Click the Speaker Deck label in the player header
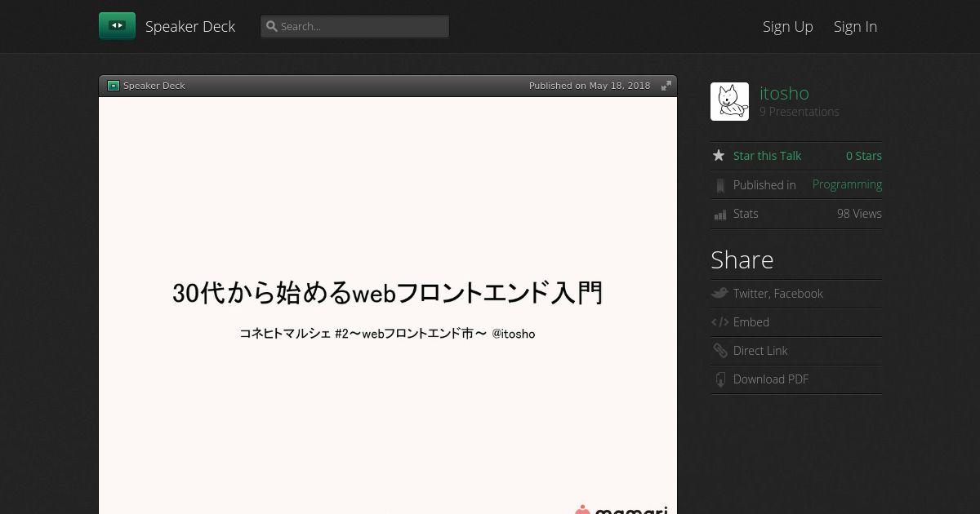980x514 pixels. point(154,86)
